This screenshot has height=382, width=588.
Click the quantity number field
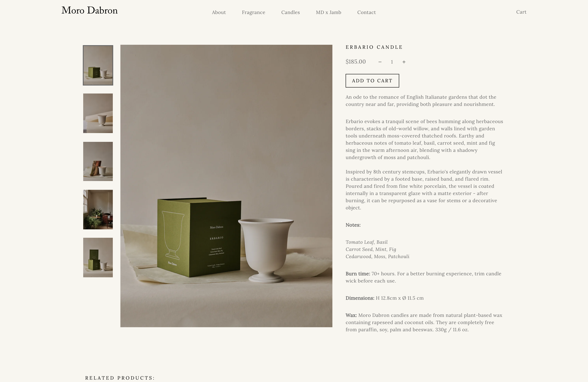392,62
